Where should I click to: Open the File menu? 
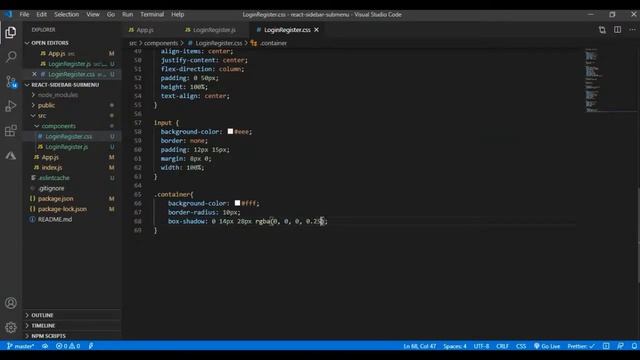(24, 14)
